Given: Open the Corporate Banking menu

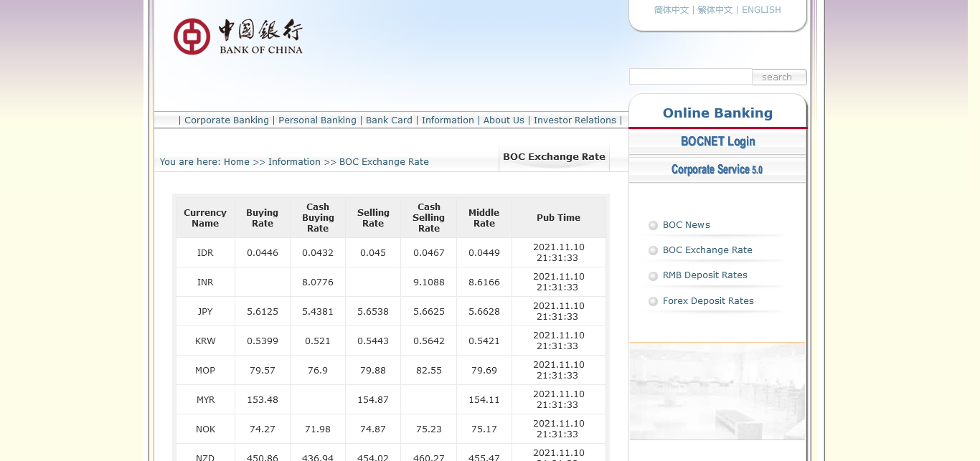Looking at the screenshot, I should (x=226, y=120).
